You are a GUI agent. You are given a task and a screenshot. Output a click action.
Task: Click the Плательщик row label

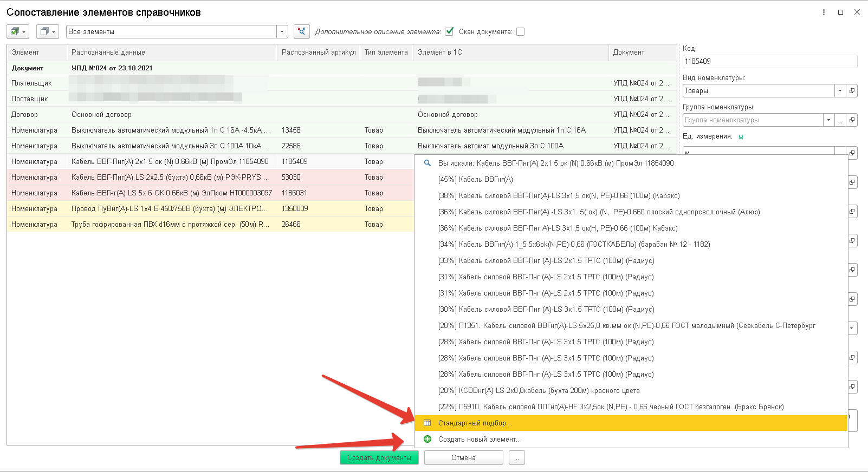coord(31,83)
